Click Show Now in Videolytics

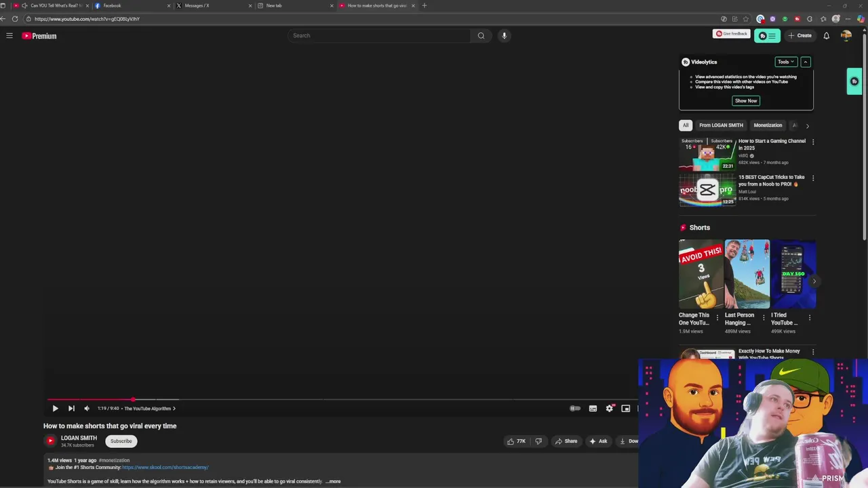tap(746, 100)
